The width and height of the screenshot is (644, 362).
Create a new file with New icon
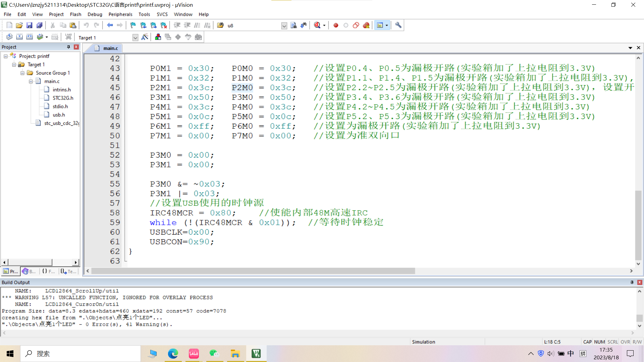(x=9, y=25)
